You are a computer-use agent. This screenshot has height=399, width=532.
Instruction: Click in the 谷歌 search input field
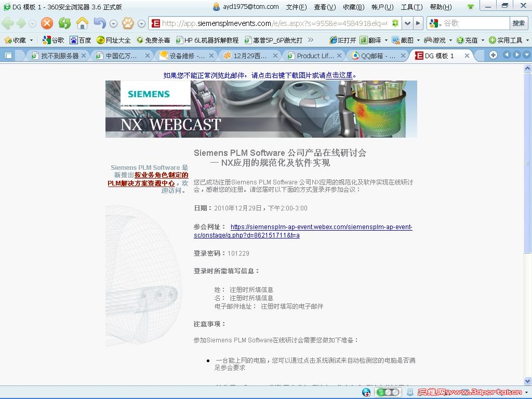(x=475, y=23)
